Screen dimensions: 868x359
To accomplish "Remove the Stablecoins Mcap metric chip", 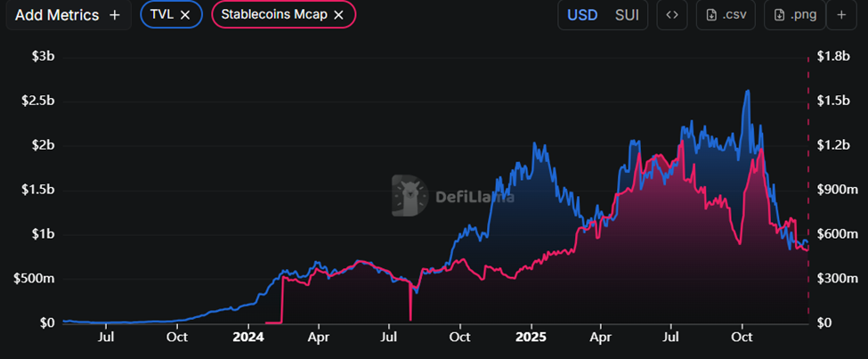I will point(338,15).
